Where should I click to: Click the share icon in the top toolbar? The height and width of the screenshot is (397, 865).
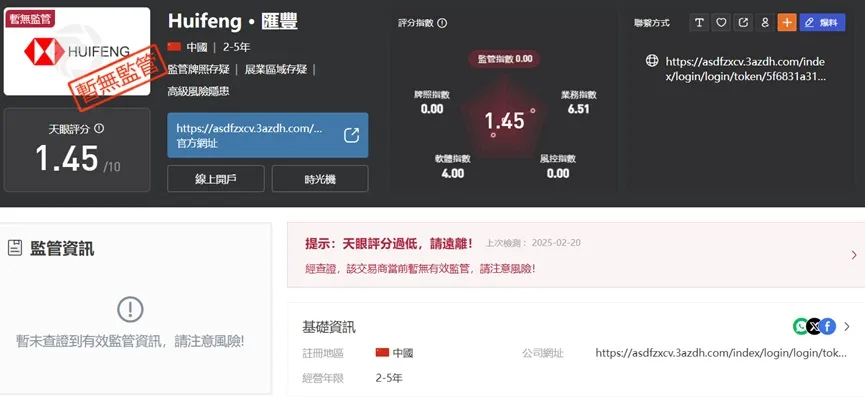point(743,23)
